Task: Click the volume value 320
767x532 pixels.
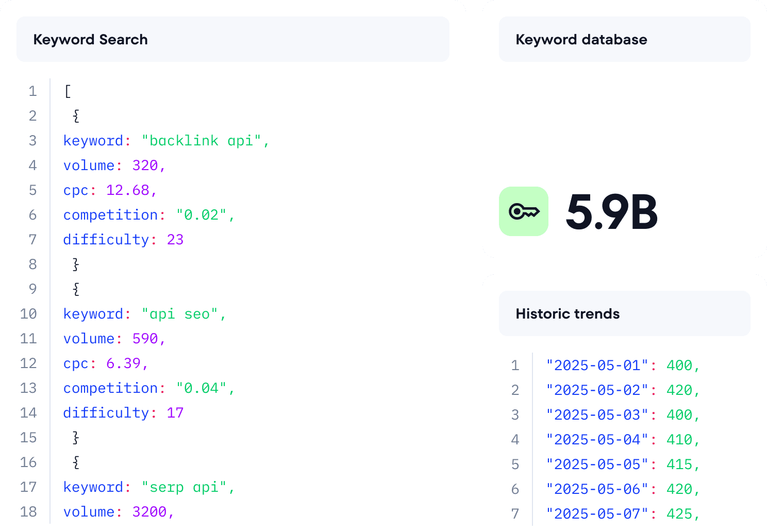Action: 145,165
